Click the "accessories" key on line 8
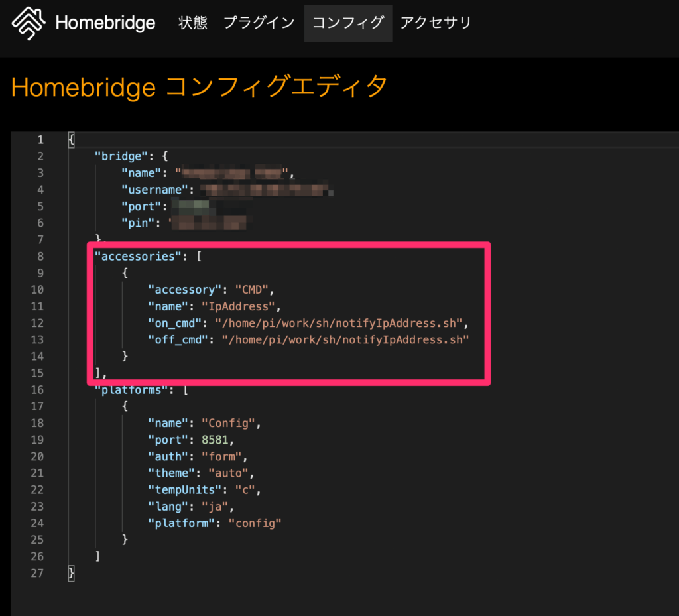The image size is (679, 616). point(138,256)
